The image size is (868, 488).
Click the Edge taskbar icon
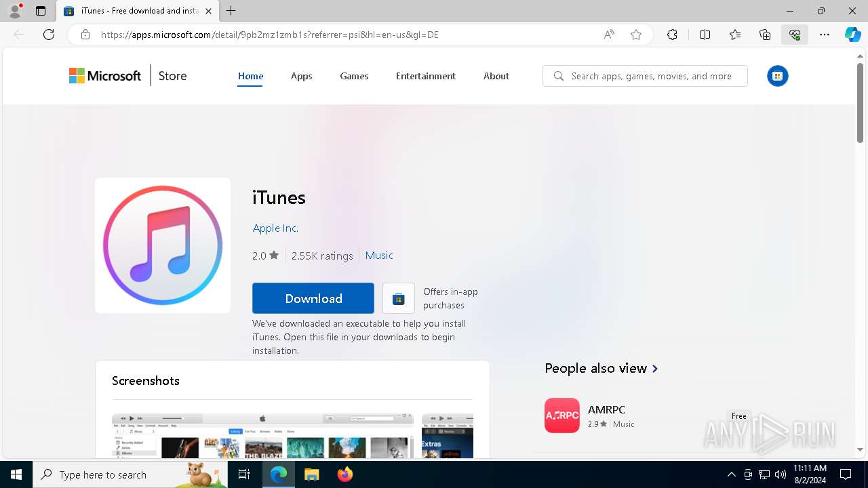click(279, 474)
